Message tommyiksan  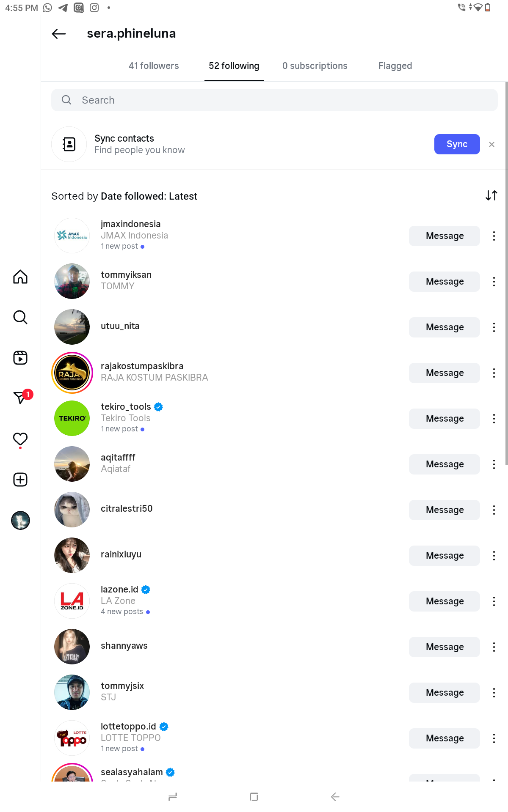pyautogui.click(x=444, y=282)
